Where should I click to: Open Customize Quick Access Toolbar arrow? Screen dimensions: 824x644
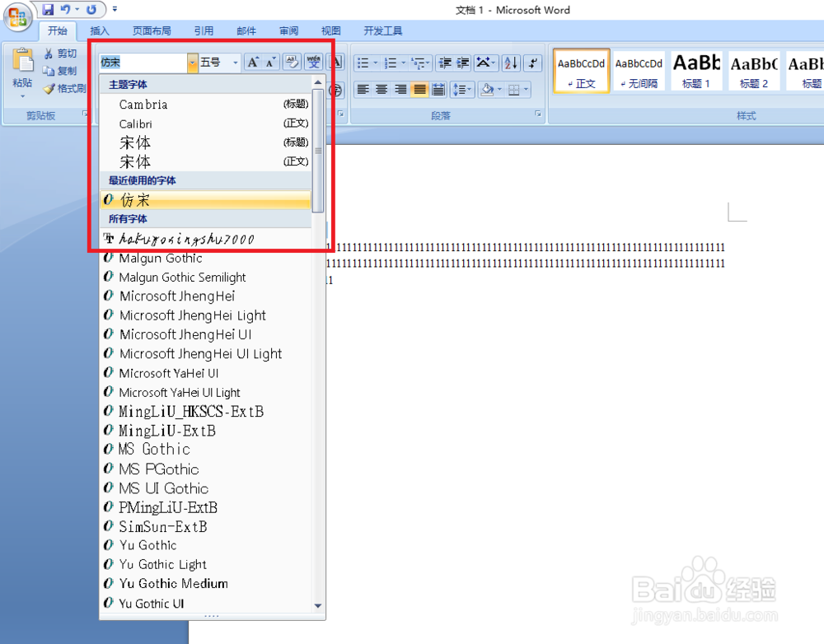pos(115,9)
